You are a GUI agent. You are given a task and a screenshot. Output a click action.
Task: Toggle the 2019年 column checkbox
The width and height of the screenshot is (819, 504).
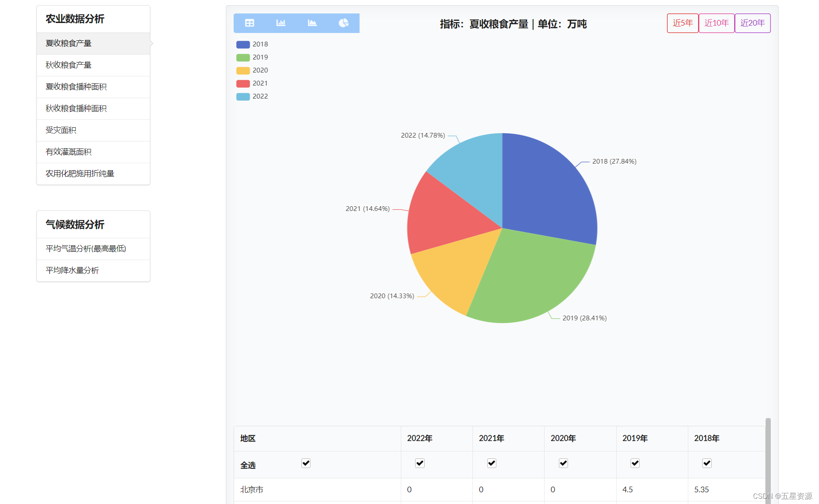click(x=635, y=463)
